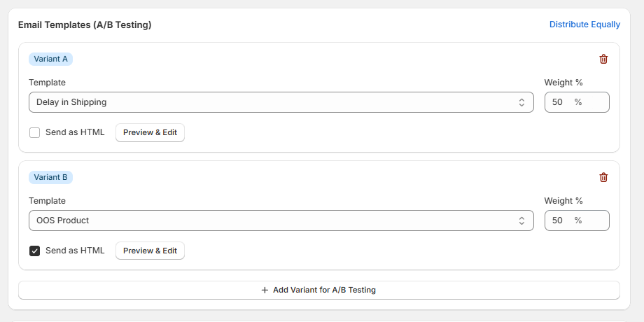Click the Variant B badge
Viewport: 644px width, 322px height.
50,178
